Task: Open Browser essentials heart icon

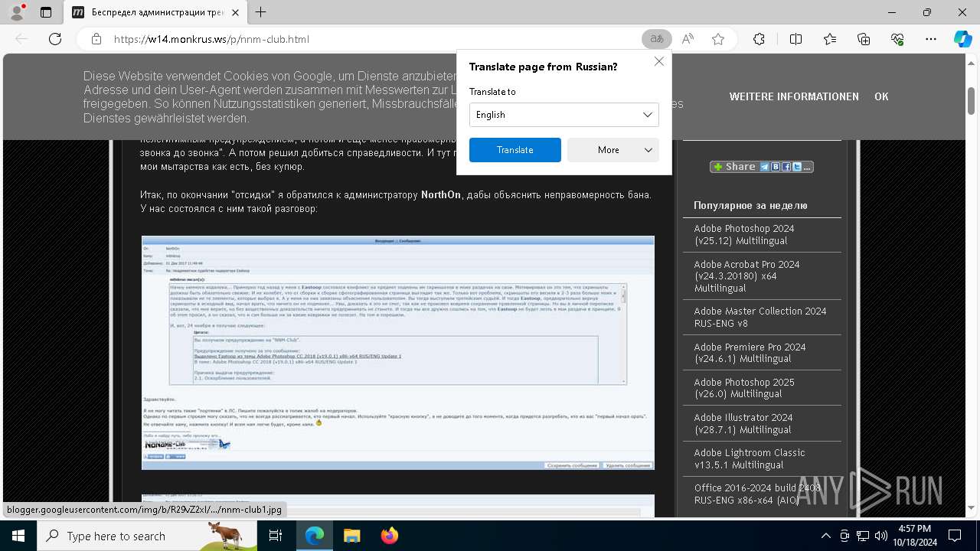Action: tap(897, 39)
